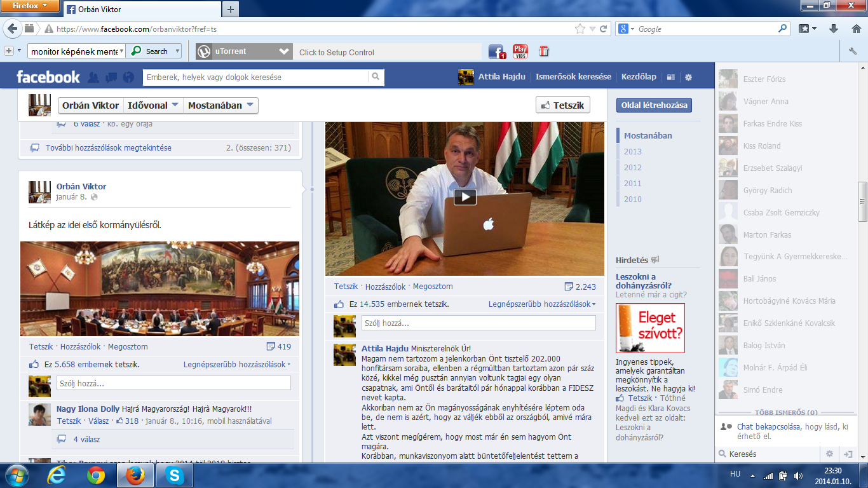Viewport: 868px width, 488px height.
Task: Click the red gift toolbar icon
Action: [x=544, y=51]
